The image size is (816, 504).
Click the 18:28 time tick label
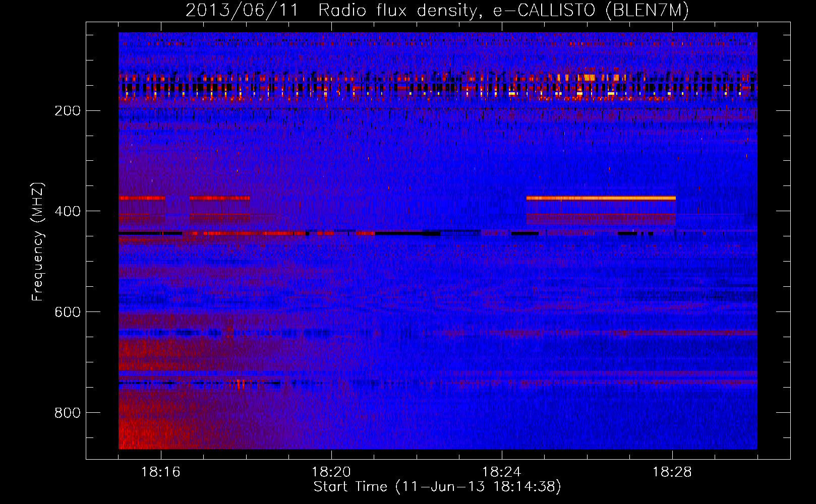click(672, 472)
